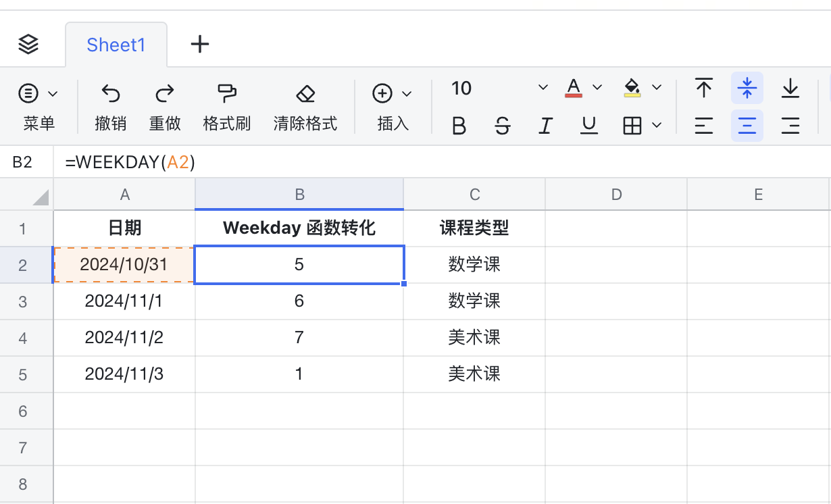Viewport: 831px width, 504px height.
Task: Select row 2 header
Action: click(26, 265)
